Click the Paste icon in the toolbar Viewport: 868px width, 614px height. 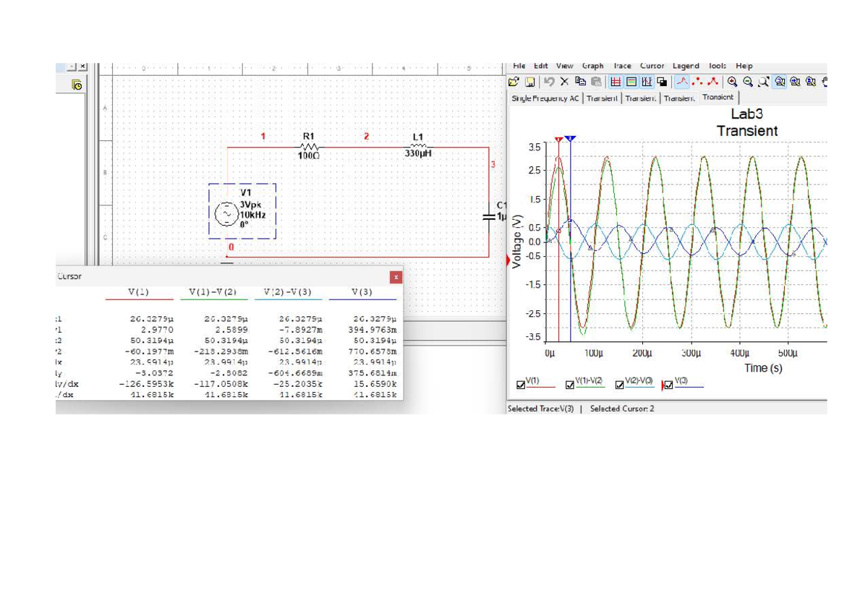coord(596,81)
